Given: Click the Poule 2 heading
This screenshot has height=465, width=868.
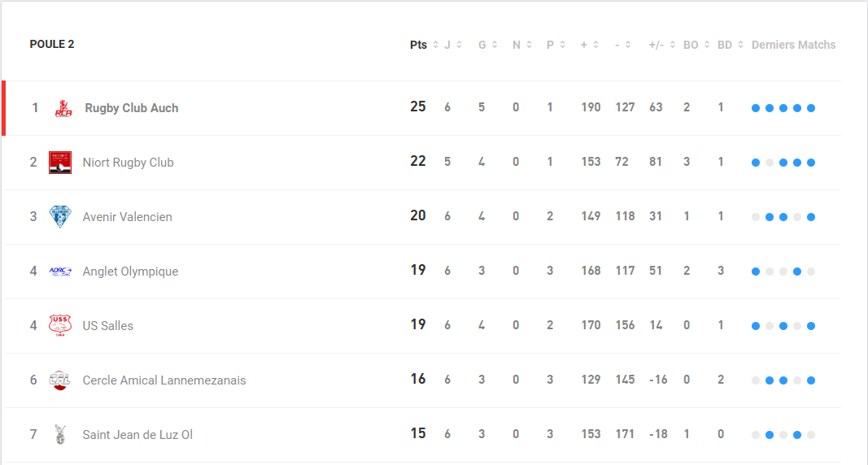Looking at the screenshot, I should [52, 45].
